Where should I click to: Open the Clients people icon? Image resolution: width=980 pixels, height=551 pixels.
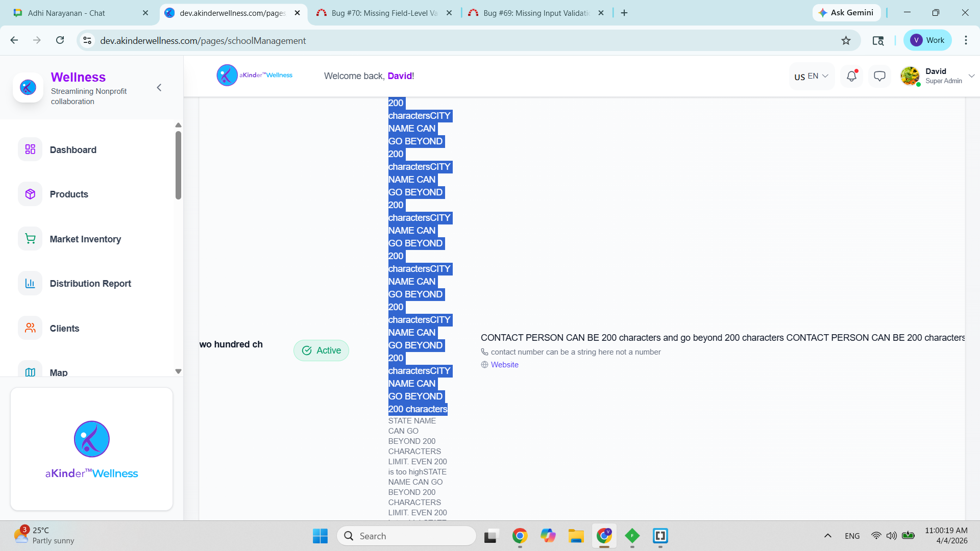[30, 328]
